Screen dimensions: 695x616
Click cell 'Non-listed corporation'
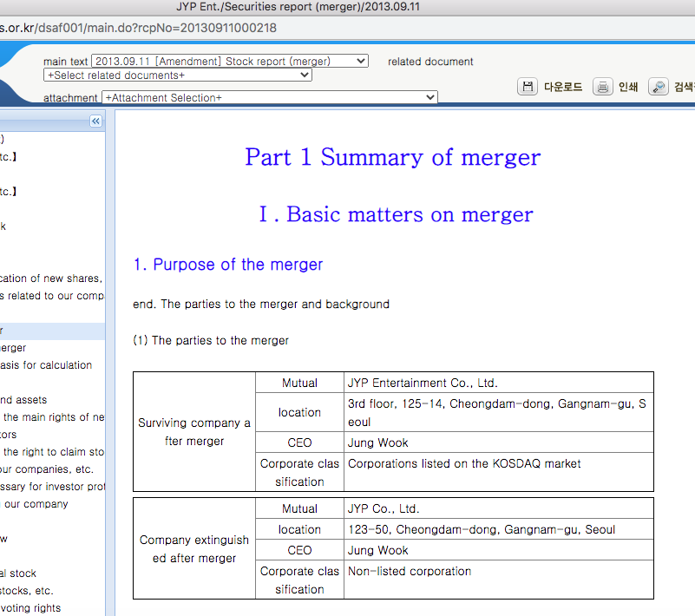(x=499, y=580)
